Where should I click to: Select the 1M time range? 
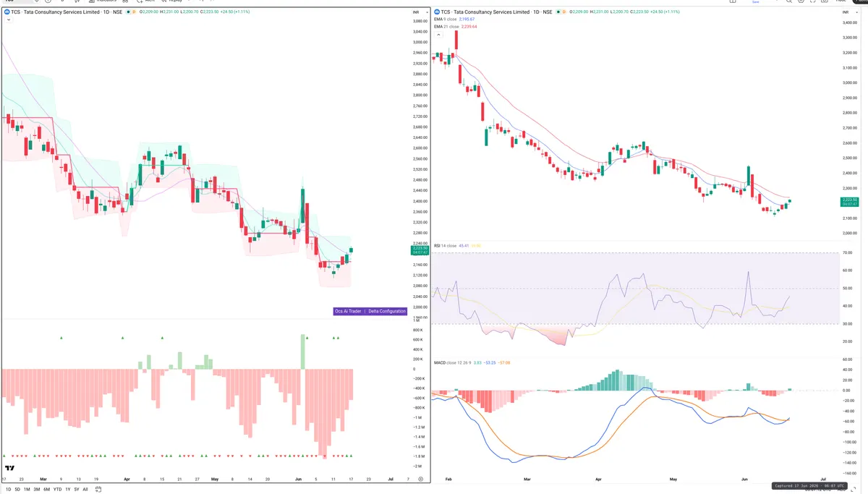point(27,489)
